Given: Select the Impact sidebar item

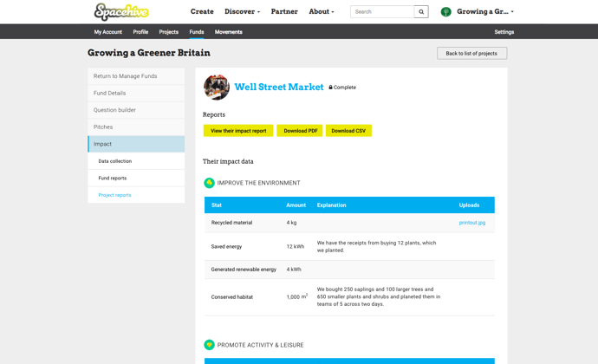Looking at the screenshot, I should (136, 144).
